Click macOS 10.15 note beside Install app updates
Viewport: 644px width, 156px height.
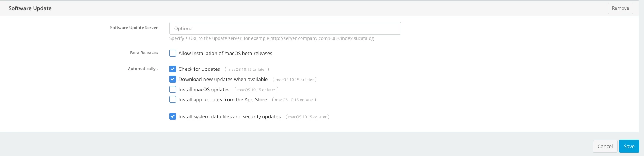[x=294, y=100]
